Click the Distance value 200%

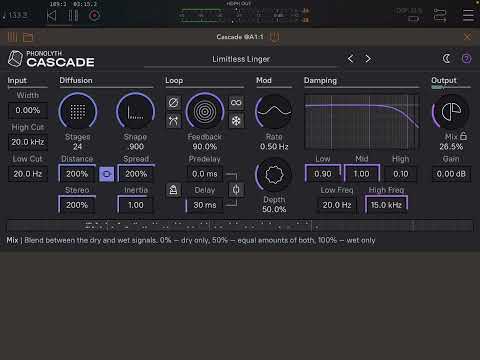[77, 174]
